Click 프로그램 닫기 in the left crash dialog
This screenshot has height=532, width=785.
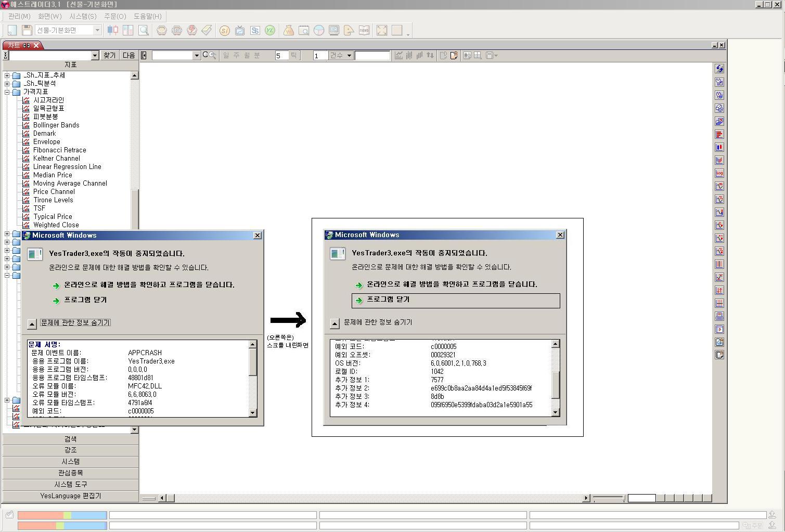point(85,300)
